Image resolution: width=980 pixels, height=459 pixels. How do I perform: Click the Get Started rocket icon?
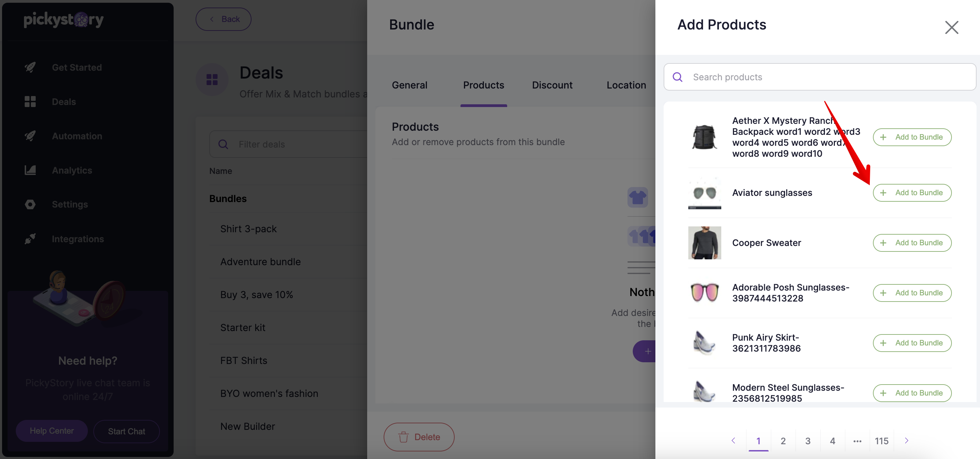pyautogui.click(x=30, y=67)
